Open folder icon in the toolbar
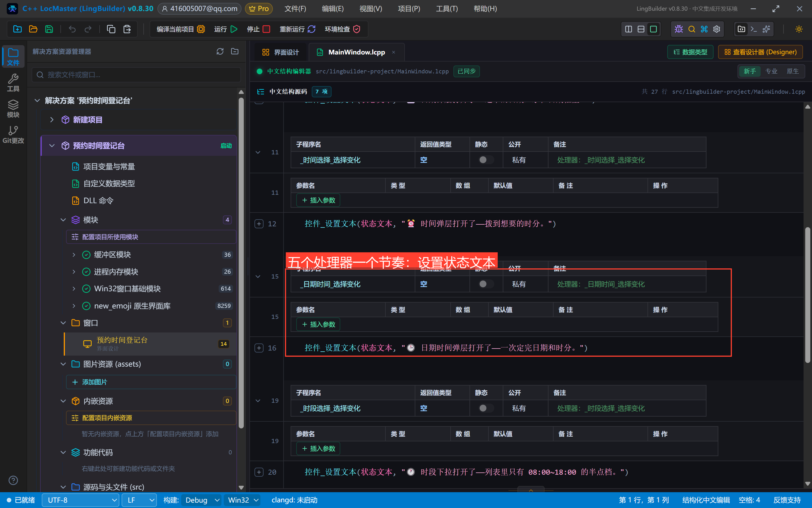This screenshot has height=508, width=812. [x=33, y=29]
